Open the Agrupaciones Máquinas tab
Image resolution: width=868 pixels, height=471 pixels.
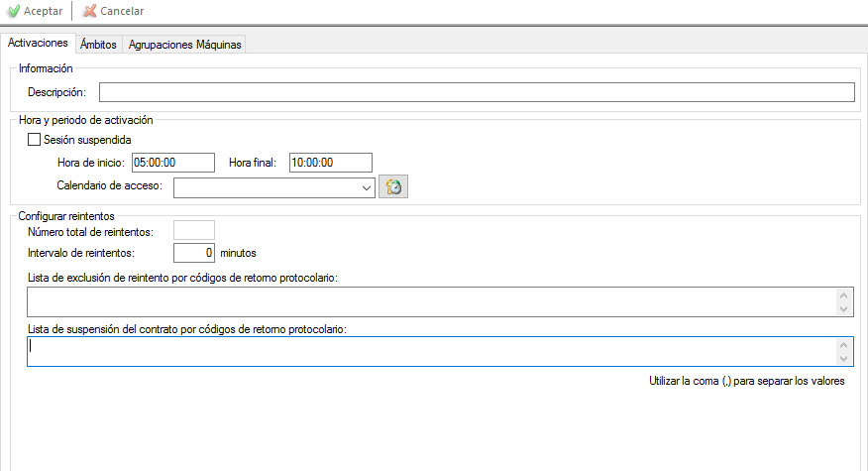pos(184,45)
